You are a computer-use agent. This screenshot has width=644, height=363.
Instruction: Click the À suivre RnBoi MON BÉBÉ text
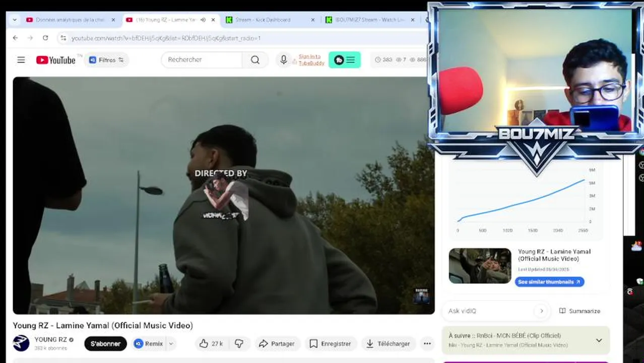(504, 336)
